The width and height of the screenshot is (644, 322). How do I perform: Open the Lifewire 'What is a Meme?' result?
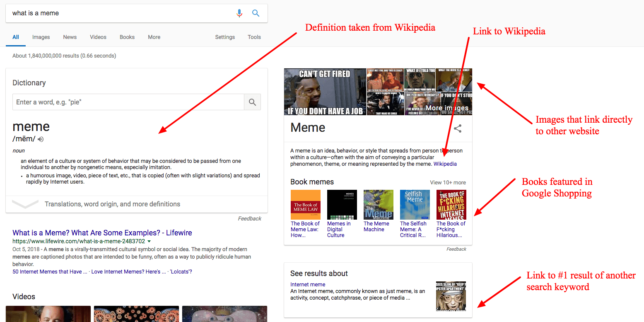pyautogui.click(x=102, y=233)
